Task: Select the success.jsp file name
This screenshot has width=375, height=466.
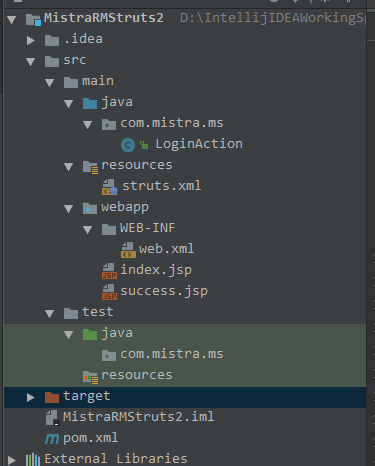Action: (164, 291)
